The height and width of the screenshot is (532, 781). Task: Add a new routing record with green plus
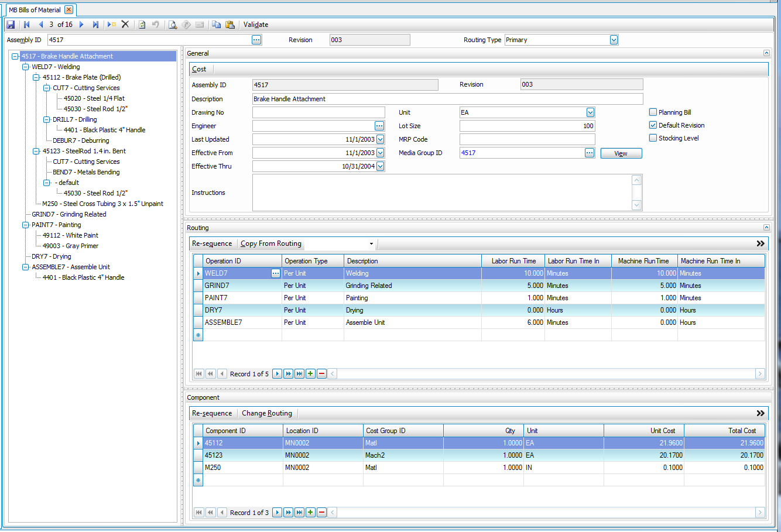[310, 373]
